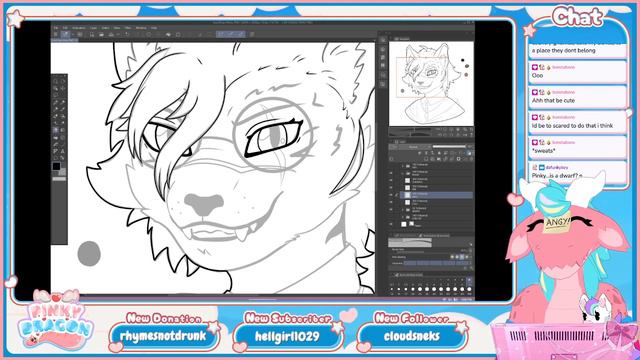Collapse the expanded second layer folder
The image size is (640, 360).
pos(402,173)
